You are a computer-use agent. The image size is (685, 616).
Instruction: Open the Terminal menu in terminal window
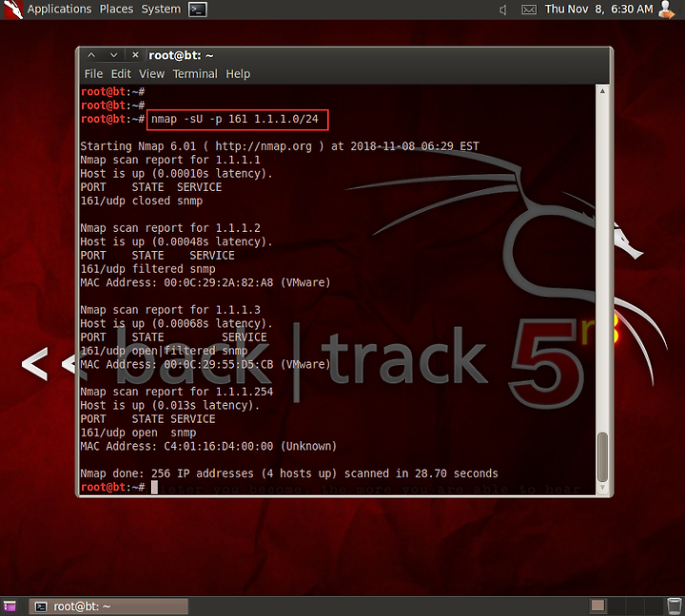pos(195,74)
